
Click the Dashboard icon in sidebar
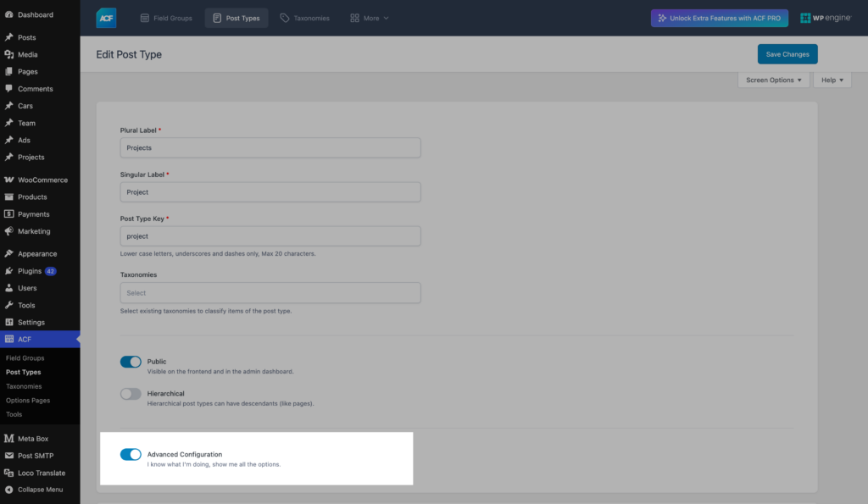[x=8, y=14]
